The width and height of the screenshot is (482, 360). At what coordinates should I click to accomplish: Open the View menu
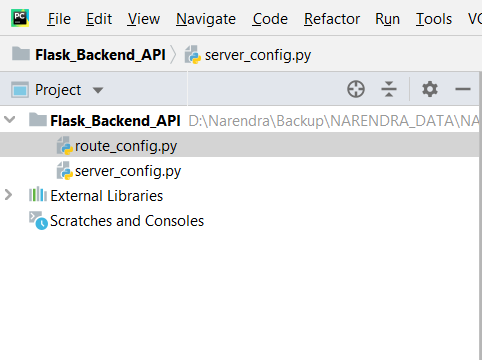click(144, 19)
